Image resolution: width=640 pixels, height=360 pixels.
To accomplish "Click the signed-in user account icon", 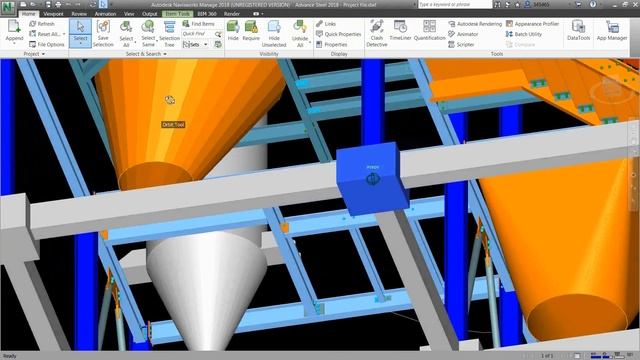I will point(528,4).
